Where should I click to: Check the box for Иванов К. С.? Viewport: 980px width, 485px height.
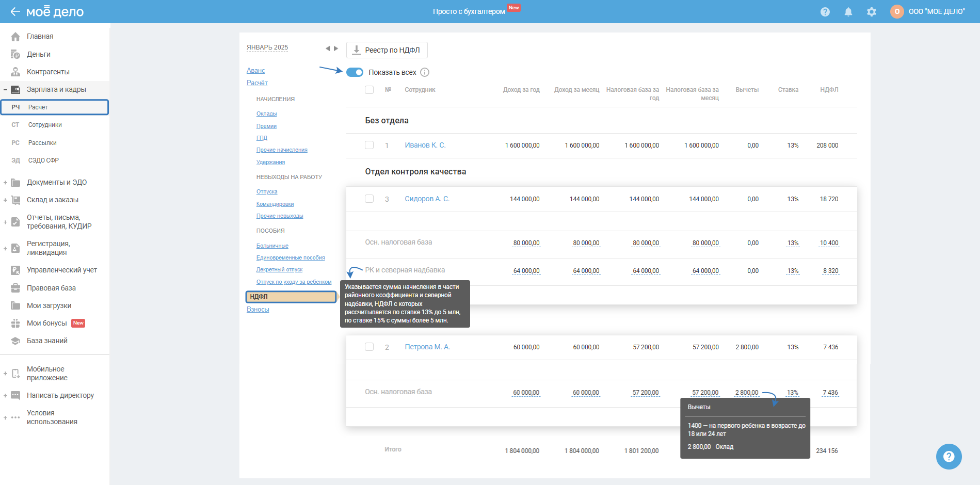click(369, 145)
